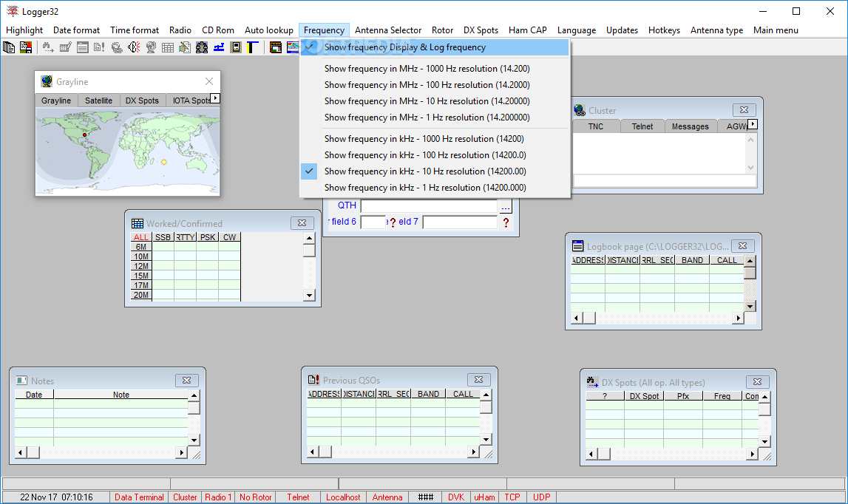The height and width of the screenshot is (504, 848).
Task: Select MHz 1000 Hz resolution (14.200)
Action: [x=435, y=69]
